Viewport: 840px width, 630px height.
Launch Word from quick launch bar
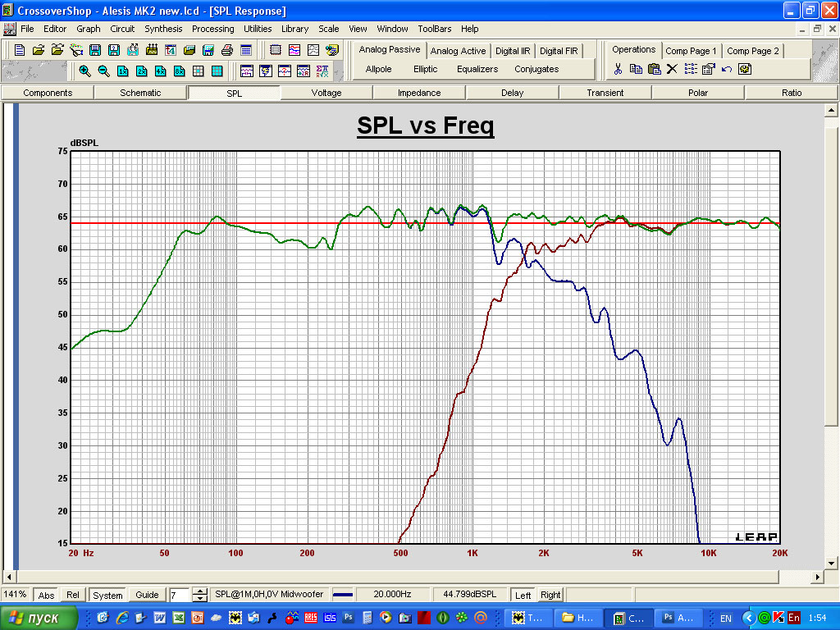pos(160,618)
